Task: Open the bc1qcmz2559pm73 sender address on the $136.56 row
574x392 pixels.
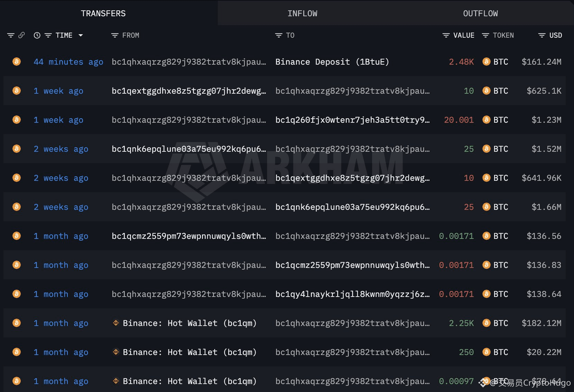Action: click(x=189, y=236)
